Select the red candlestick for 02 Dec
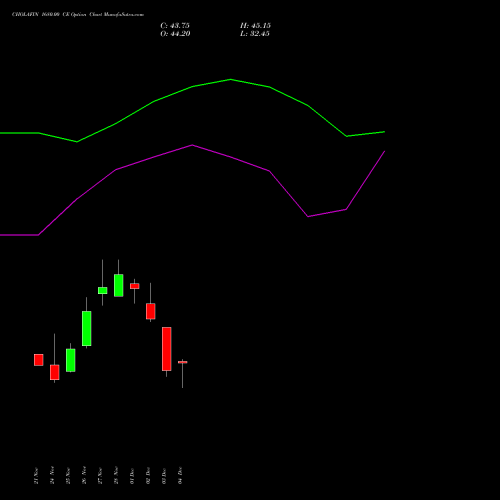This screenshot has height=500, width=500. coord(151,311)
